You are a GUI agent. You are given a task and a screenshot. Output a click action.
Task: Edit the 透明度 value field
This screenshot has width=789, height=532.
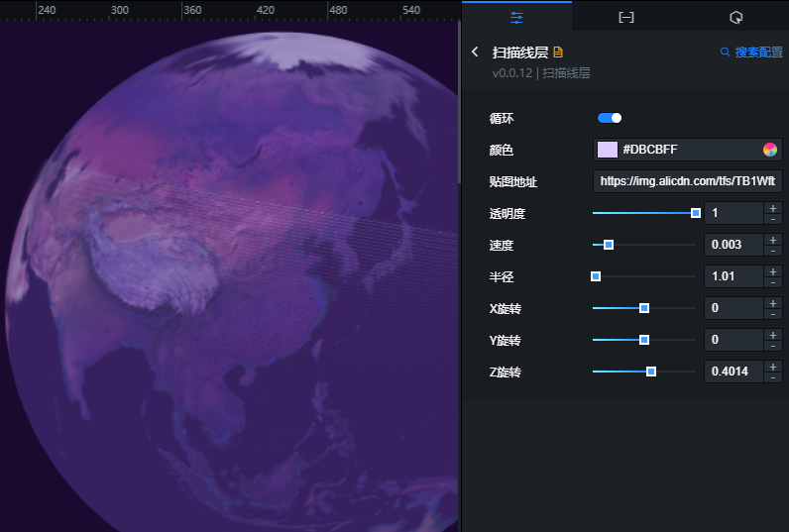coord(733,213)
